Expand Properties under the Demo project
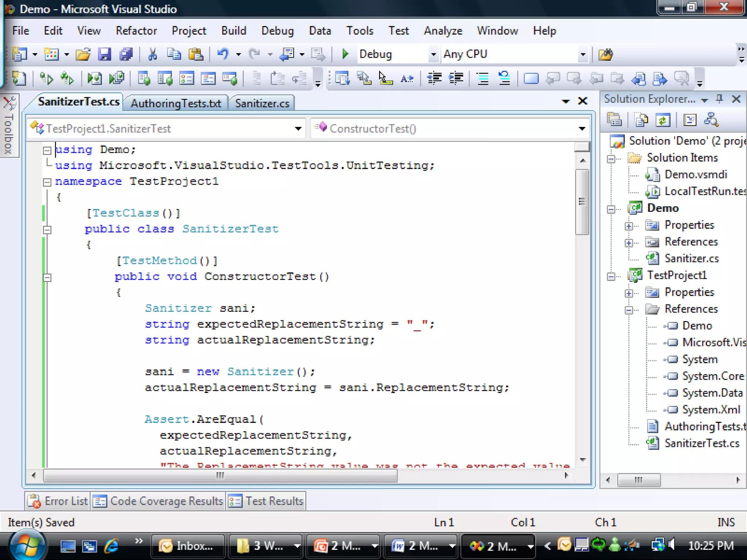The width and height of the screenshot is (747, 560). [629, 226]
